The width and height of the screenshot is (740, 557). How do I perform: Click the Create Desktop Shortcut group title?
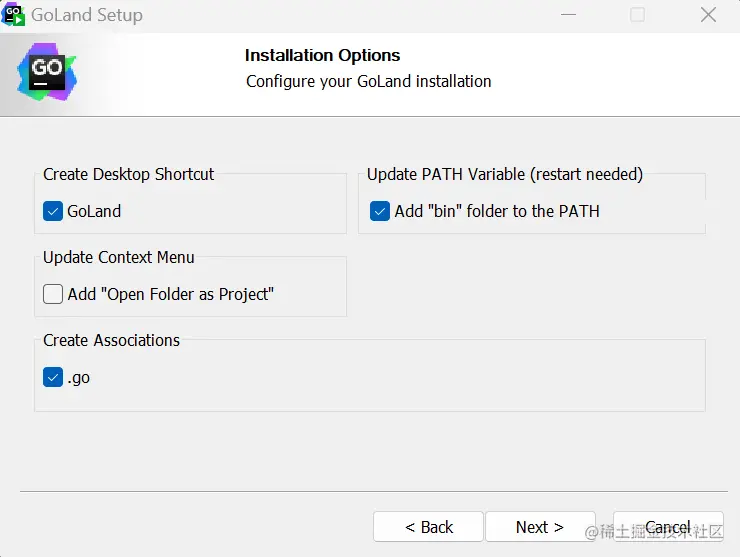pos(128,174)
